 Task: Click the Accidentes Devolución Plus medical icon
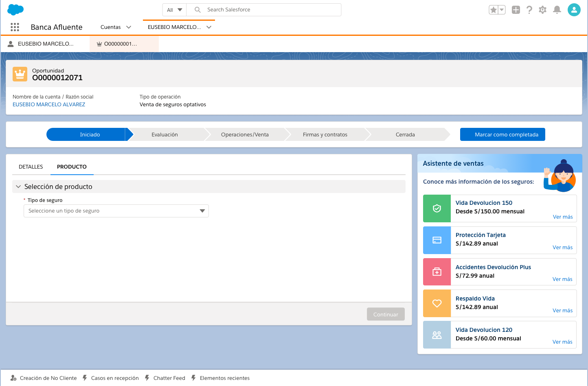[x=437, y=272]
